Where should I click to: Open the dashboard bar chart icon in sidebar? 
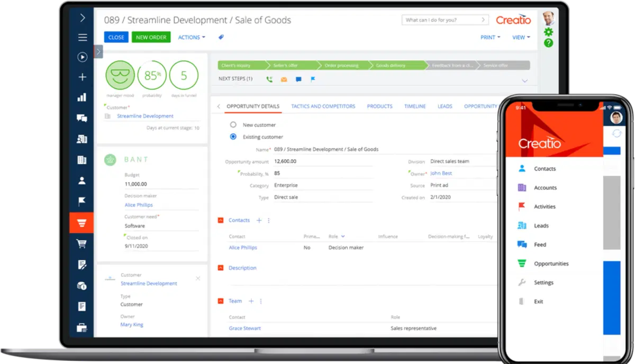pyautogui.click(x=81, y=97)
